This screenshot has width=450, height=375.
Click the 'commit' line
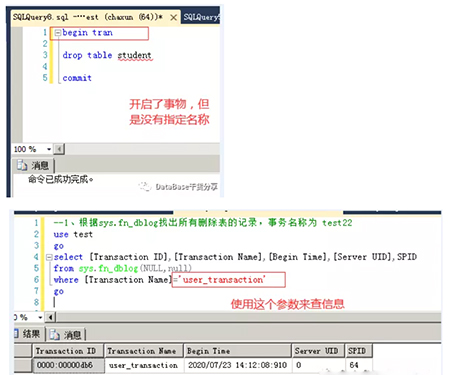pyautogui.click(x=77, y=78)
